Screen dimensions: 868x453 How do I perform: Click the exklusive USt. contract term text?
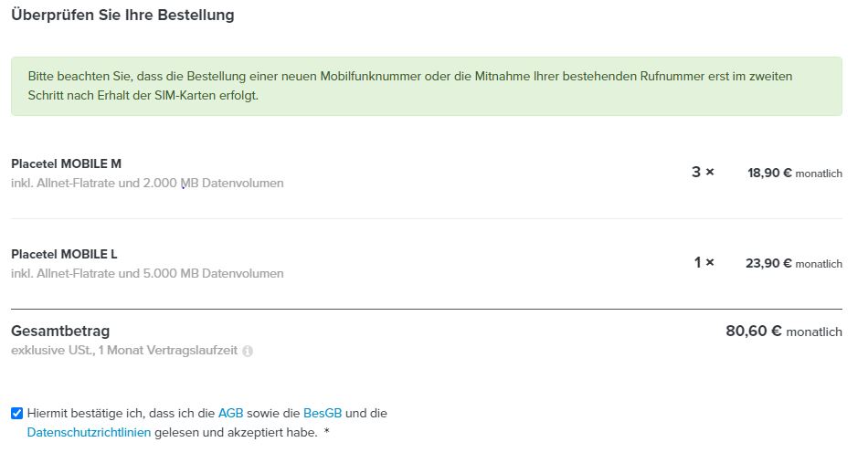click(x=124, y=351)
